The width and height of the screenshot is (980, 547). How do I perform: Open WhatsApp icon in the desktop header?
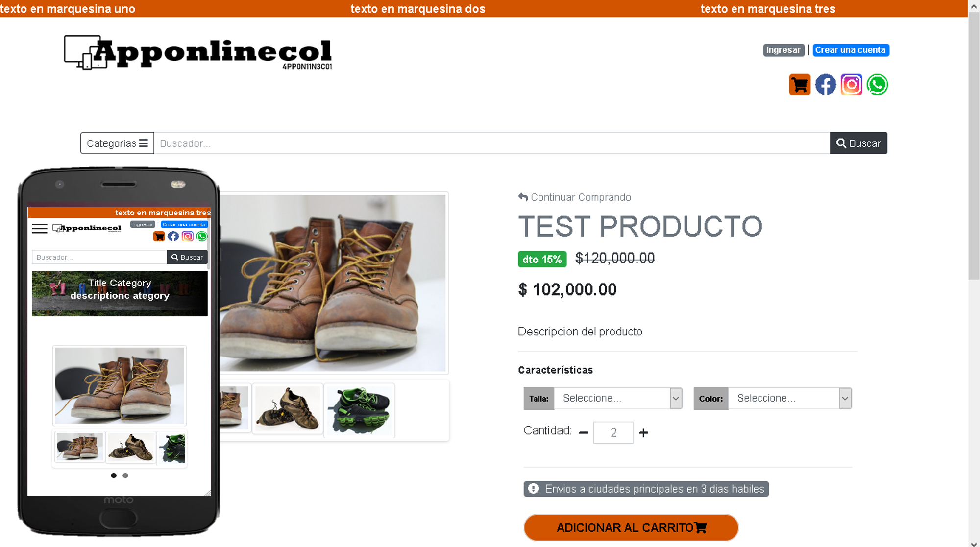[x=878, y=85]
